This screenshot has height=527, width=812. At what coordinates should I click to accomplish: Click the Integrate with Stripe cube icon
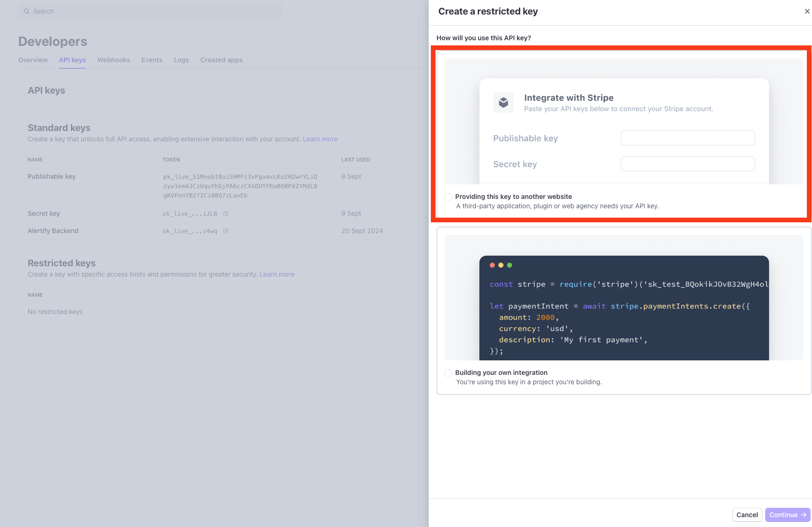pyautogui.click(x=503, y=102)
